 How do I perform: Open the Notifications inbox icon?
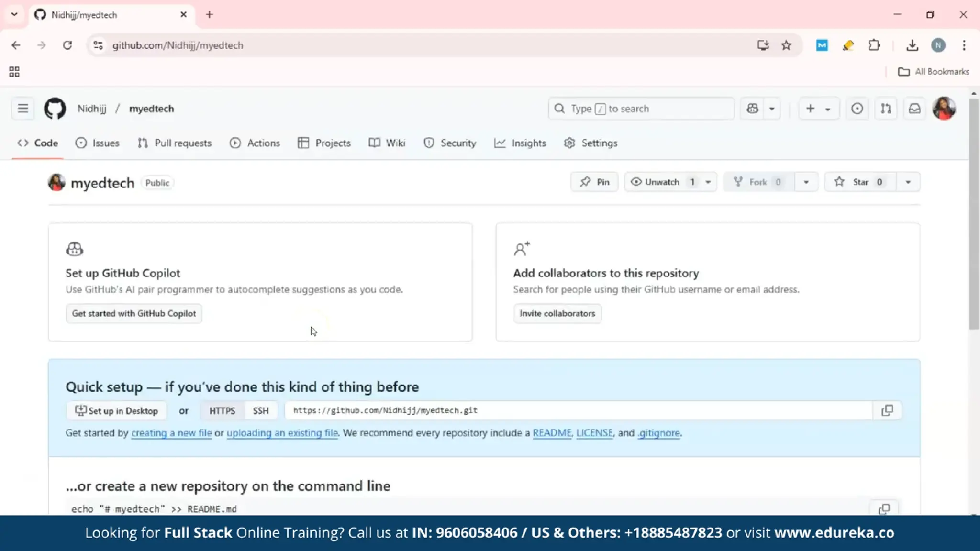coord(914,109)
